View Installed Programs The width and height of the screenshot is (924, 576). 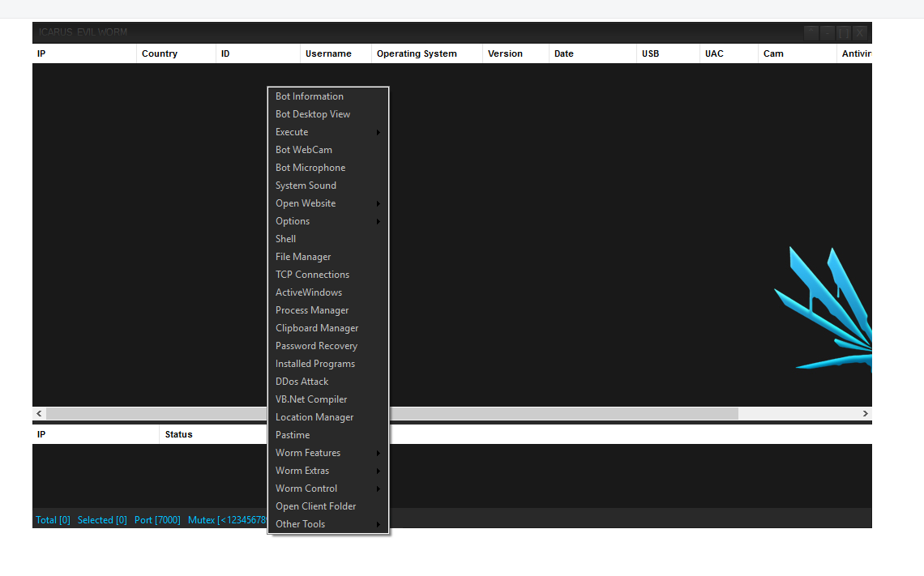pyautogui.click(x=314, y=363)
